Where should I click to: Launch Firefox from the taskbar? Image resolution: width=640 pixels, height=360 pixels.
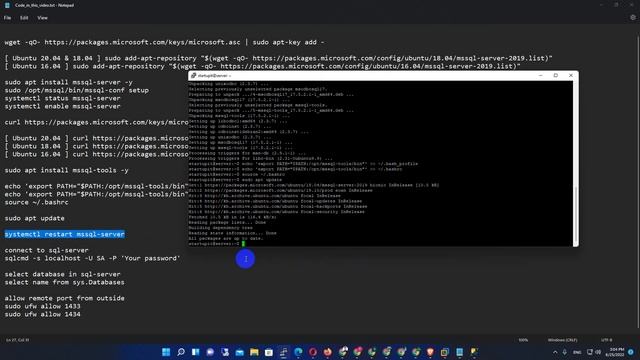328,352
